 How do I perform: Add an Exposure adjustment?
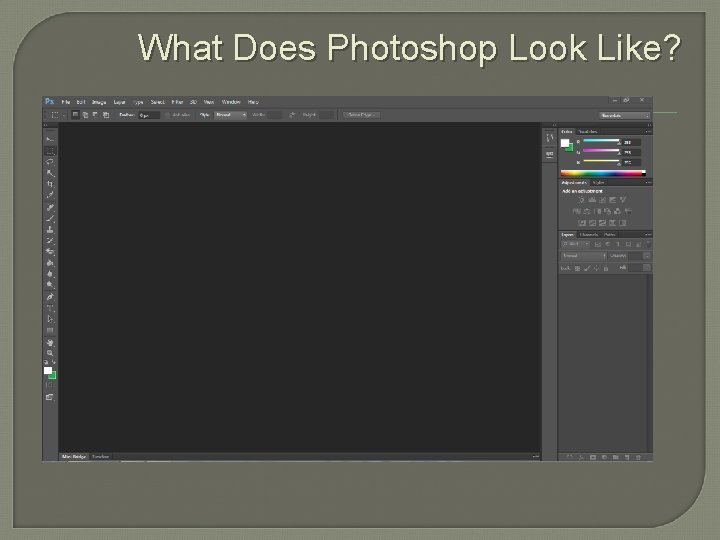tap(613, 200)
